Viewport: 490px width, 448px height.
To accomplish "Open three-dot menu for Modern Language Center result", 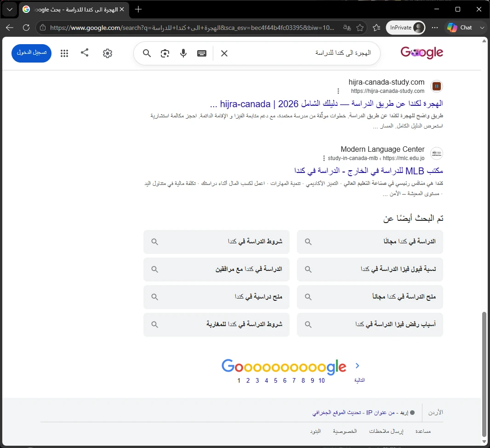I will point(324,158).
